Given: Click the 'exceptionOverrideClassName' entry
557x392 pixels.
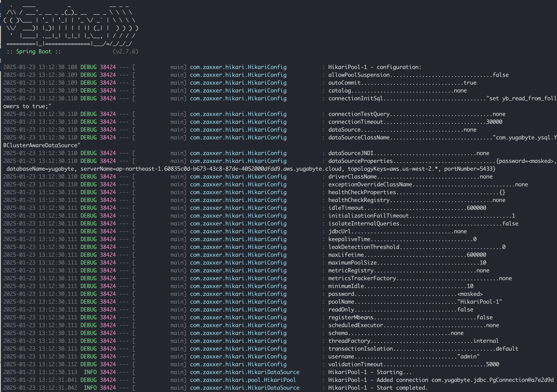Looking at the screenshot, I should tap(428, 184).
